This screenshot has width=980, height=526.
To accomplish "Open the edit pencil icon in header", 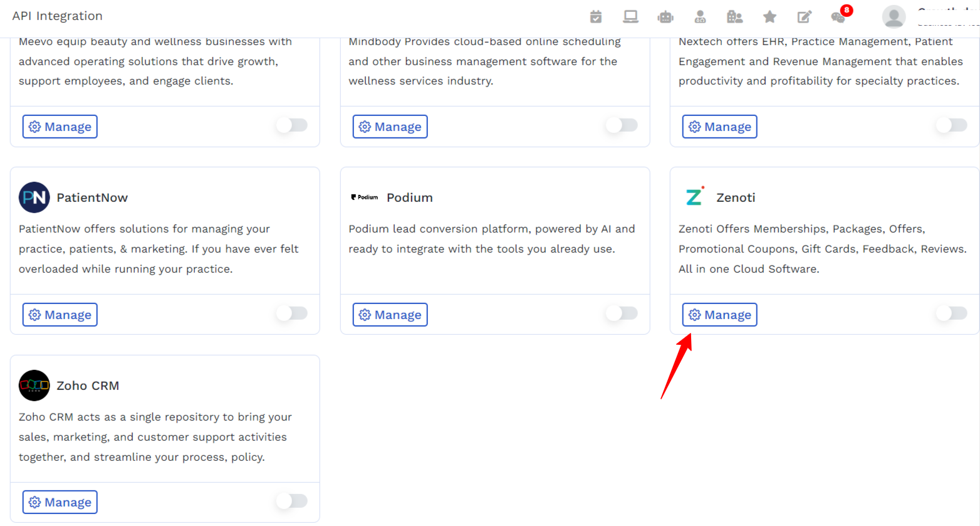I will [805, 17].
